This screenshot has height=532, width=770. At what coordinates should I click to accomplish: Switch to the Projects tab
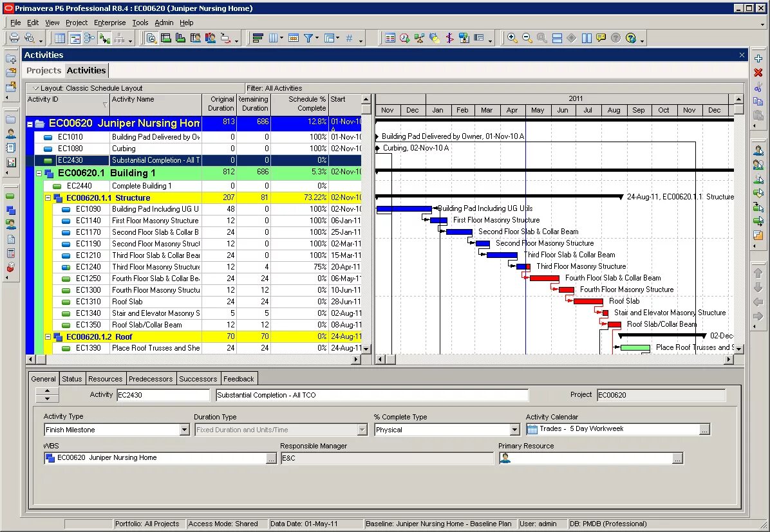pos(44,70)
